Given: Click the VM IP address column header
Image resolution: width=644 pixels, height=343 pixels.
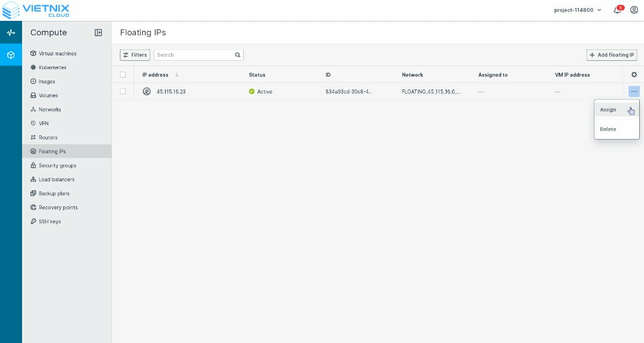Looking at the screenshot, I should (x=572, y=75).
